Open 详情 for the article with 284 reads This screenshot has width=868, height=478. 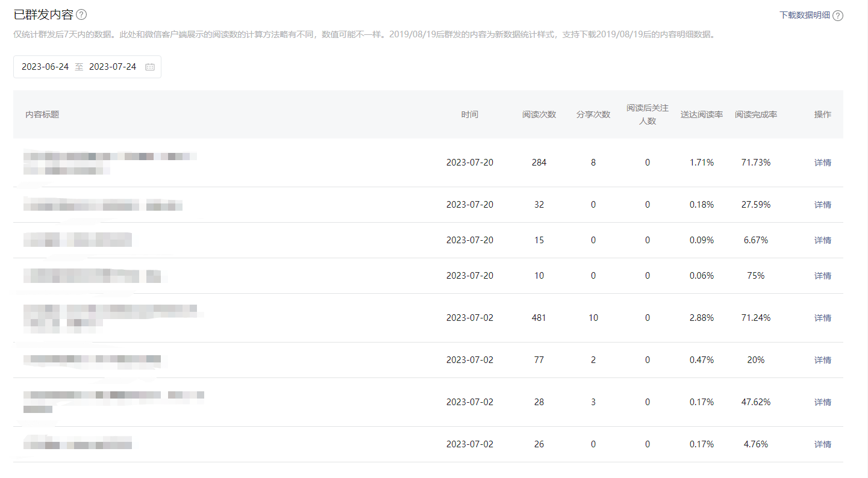pyautogui.click(x=822, y=163)
